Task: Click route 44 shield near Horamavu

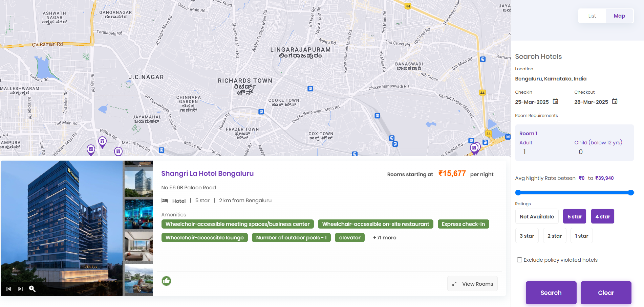Action: (408, 6)
